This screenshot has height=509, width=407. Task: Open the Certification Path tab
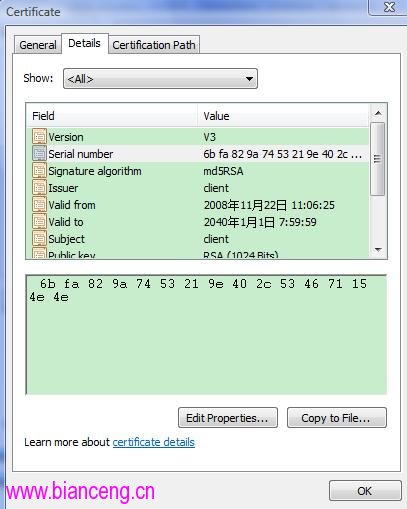[x=154, y=45]
